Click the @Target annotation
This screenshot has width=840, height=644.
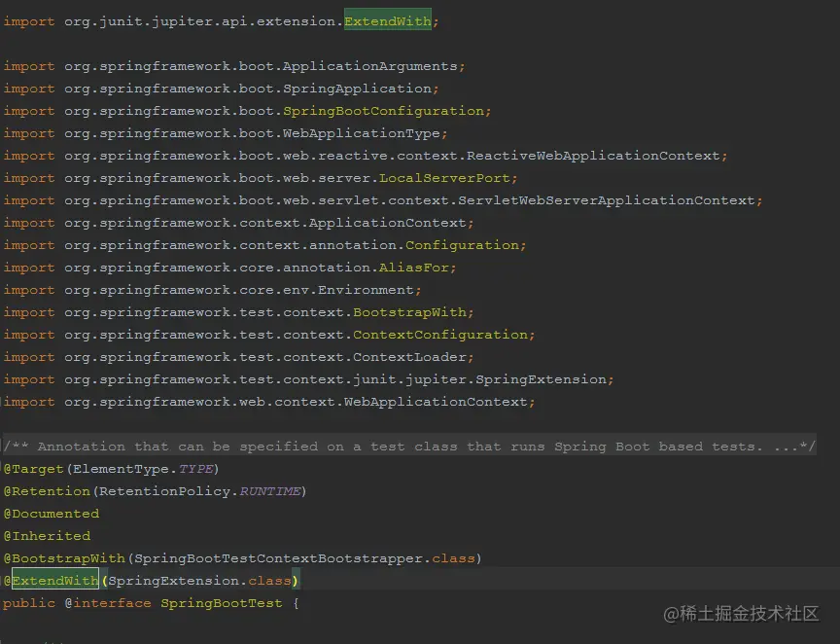pyautogui.click(x=33, y=469)
